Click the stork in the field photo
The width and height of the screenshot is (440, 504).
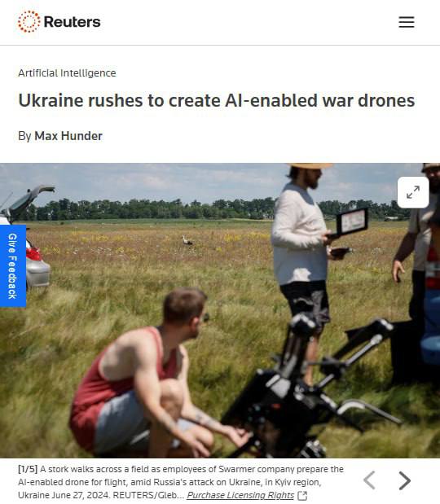[x=187, y=240]
